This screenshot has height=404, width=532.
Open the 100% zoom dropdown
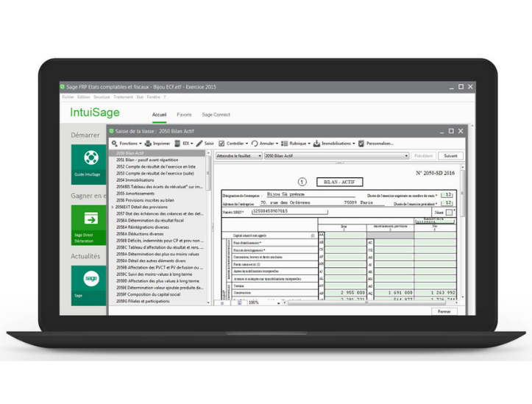pos(279,303)
